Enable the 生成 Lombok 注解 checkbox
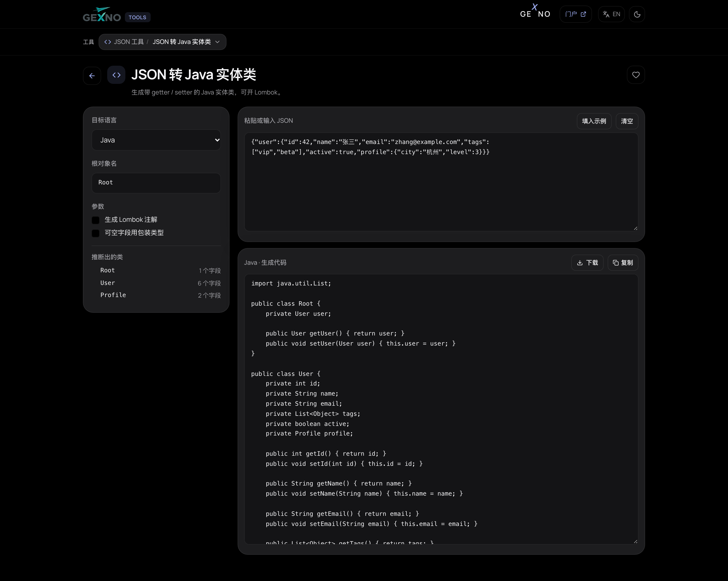This screenshot has height=581, width=728. pos(96,220)
